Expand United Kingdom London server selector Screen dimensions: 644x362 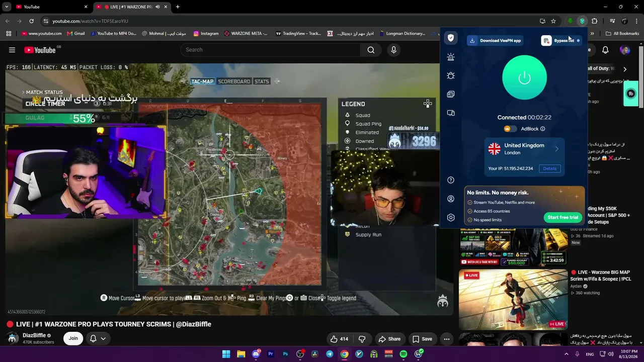(524, 149)
